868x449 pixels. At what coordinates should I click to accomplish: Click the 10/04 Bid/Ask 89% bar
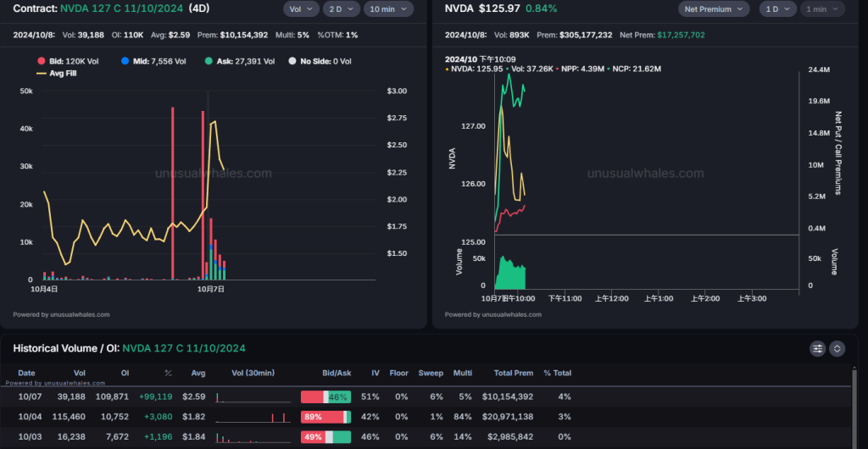point(325,417)
